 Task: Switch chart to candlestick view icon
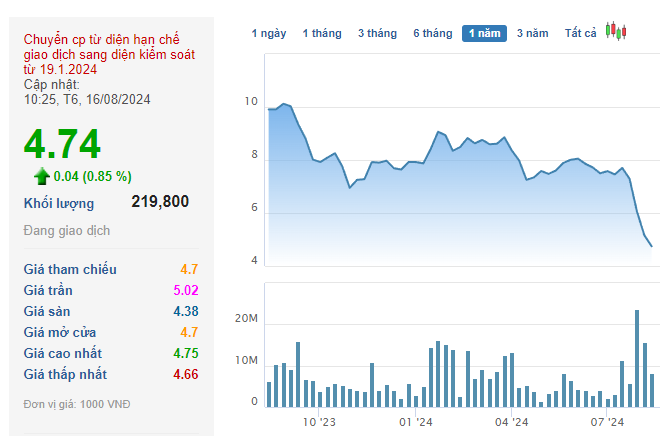[x=616, y=31]
